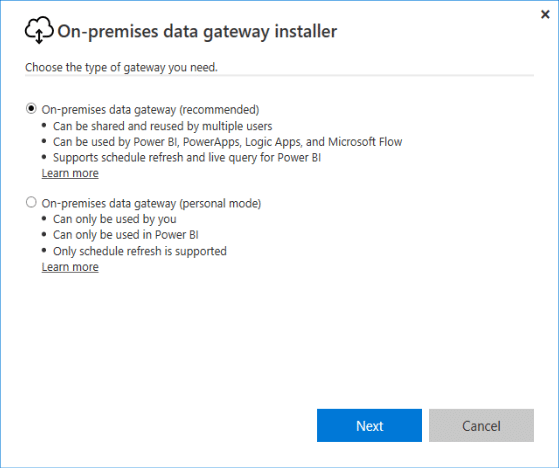Image resolution: width=559 pixels, height=468 pixels.
Task: Choose the personal mode gateway radio button
Action: click(x=31, y=202)
